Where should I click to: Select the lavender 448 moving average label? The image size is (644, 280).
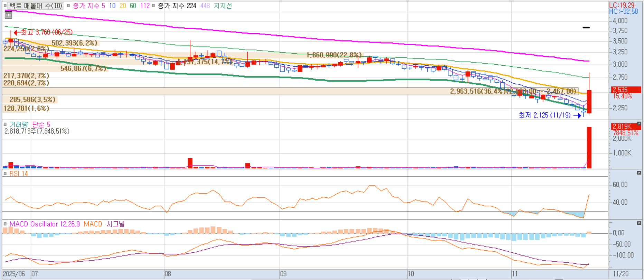pyautogui.click(x=205, y=6)
